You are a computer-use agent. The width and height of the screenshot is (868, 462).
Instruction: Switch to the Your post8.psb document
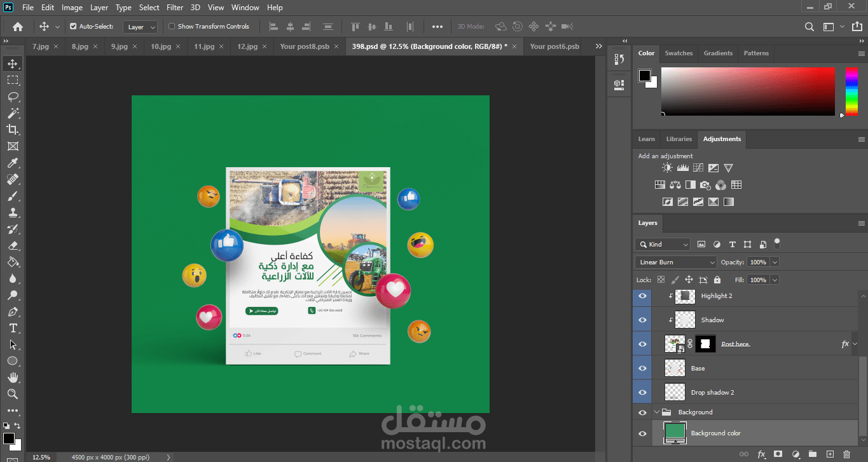click(305, 46)
